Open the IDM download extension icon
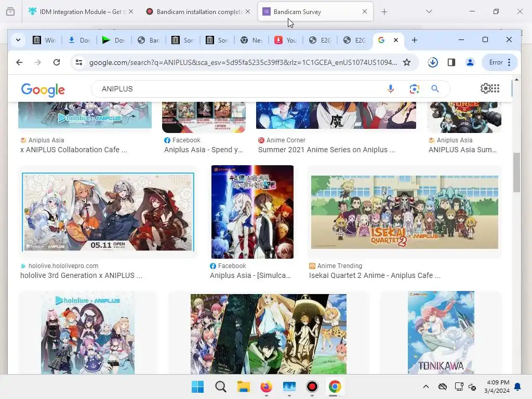 coord(433,62)
